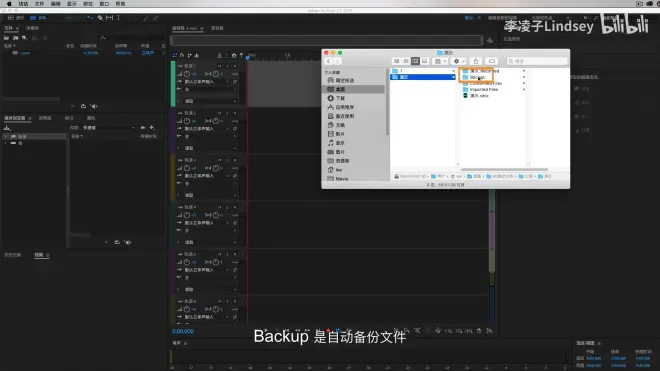
Task: Toggle the auto-play speaker icon in Files panel
Action: [x=94, y=106]
